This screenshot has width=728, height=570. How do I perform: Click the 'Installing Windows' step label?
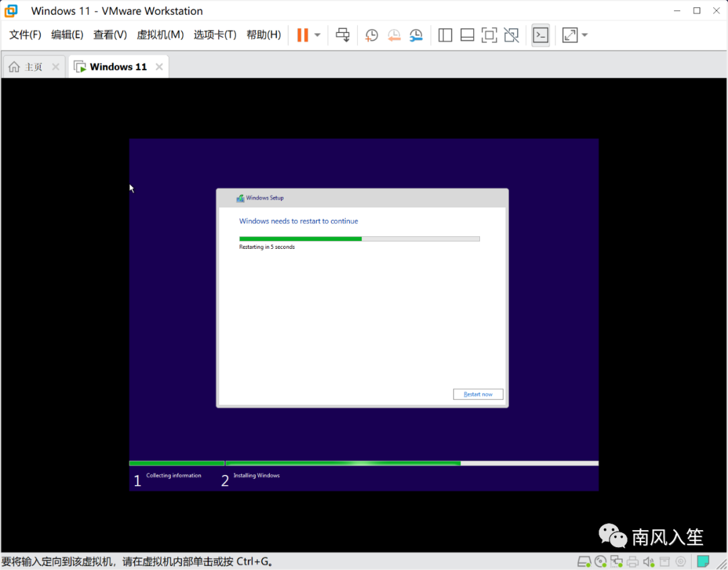(256, 476)
